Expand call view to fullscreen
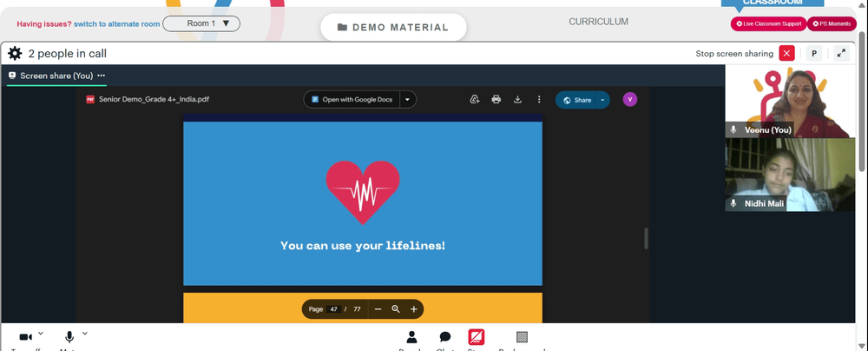The image size is (868, 351). [x=841, y=53]
